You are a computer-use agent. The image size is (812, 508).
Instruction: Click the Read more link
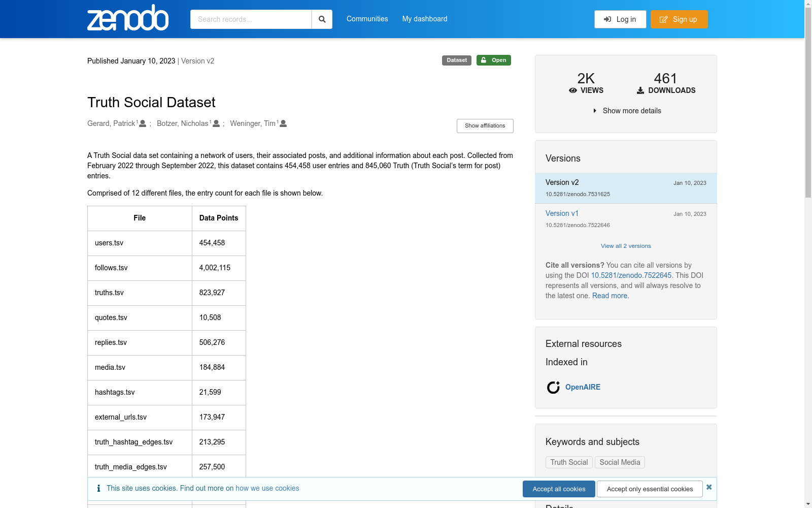click(x=610, y=296)
